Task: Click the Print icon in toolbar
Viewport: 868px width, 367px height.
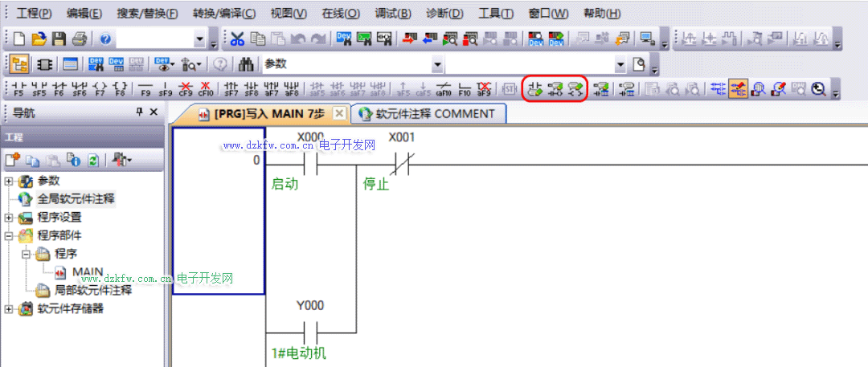Action: coord(79,39)
